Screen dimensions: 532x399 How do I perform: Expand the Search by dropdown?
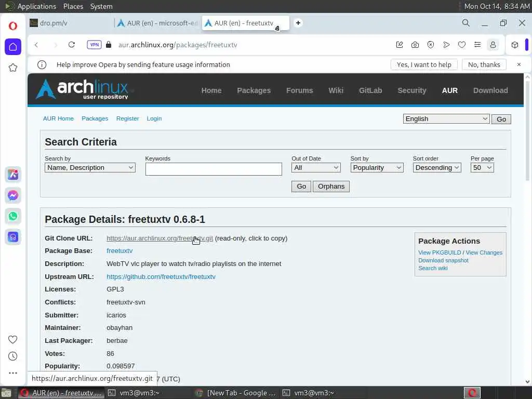point(90,168)
